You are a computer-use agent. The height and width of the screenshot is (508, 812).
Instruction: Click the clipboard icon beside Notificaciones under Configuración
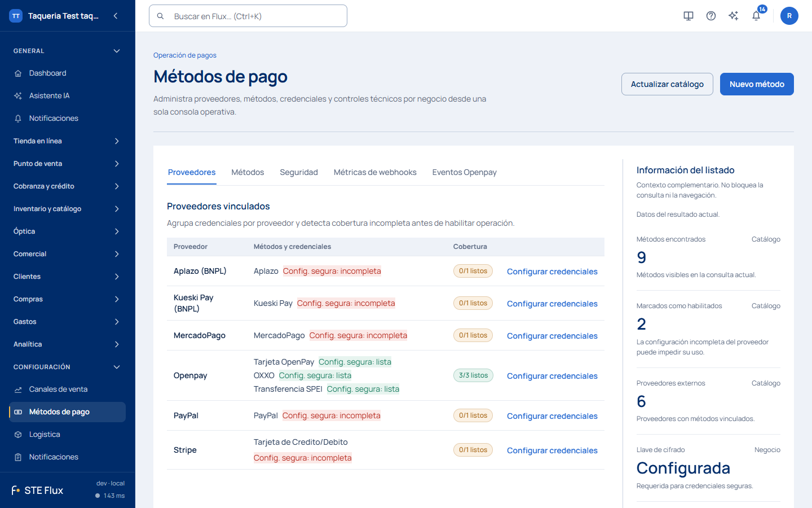(x=18, y=457)
